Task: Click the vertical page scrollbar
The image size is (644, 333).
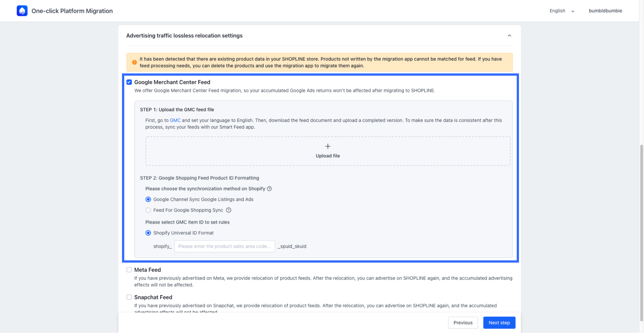Action: 641,227
